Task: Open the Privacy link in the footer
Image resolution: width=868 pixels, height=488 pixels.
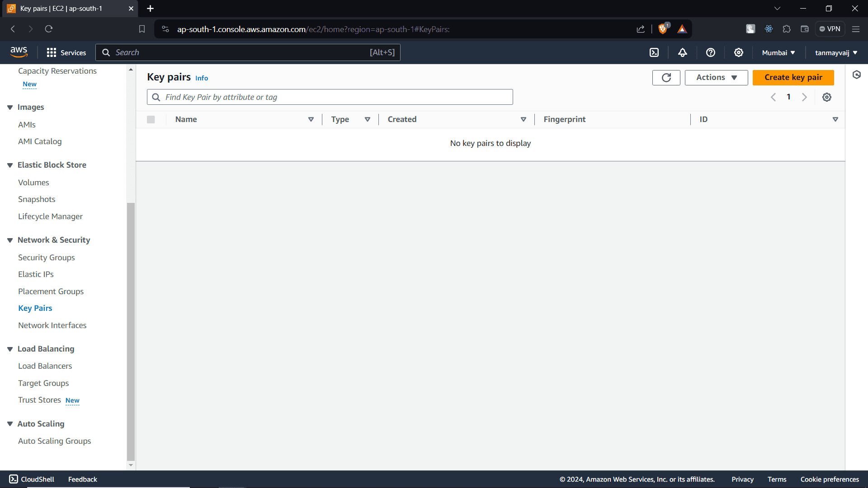Action: [x=742, y=479]
